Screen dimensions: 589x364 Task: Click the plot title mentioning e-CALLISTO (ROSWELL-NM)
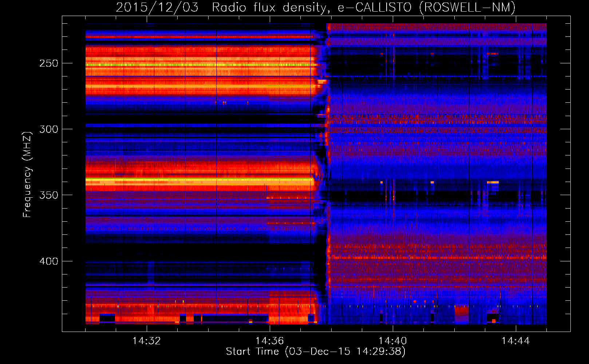316,7
